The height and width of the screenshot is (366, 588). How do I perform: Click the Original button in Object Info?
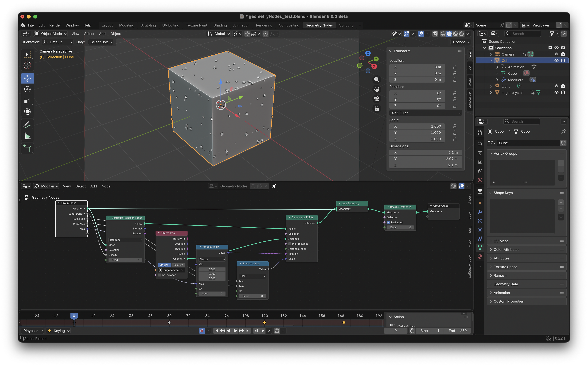(164, 265)
